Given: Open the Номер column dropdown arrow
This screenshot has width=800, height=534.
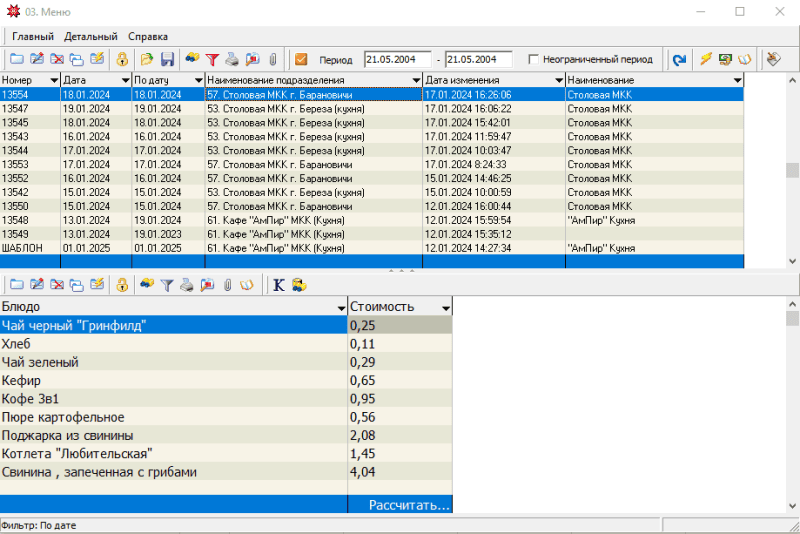Looking at the screenshot, I should pyautogui.click(x=53, y=80).
